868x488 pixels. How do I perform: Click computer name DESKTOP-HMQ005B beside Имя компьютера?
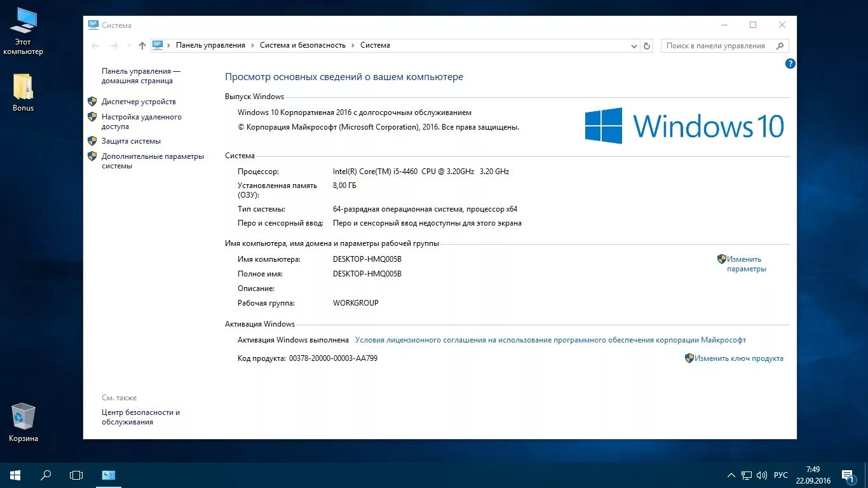(x=367, y=259)
